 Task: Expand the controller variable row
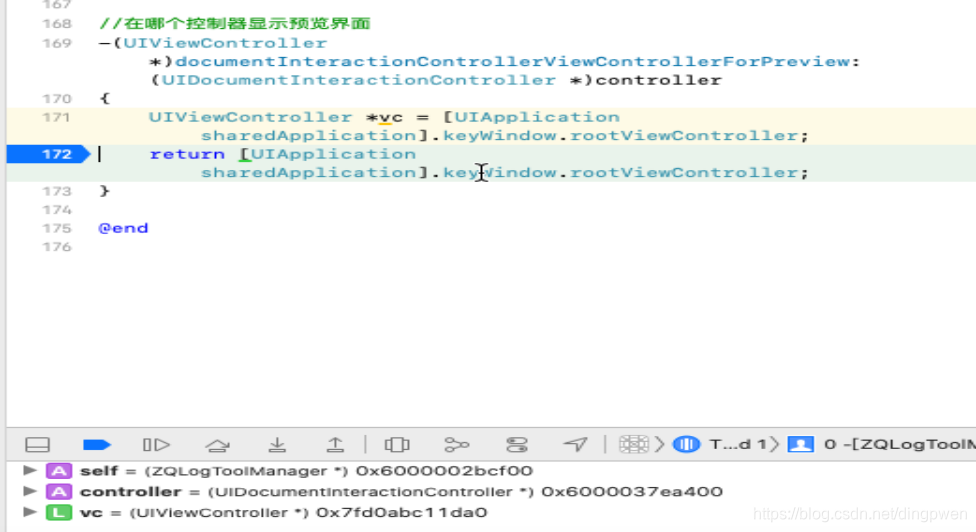tap(29, 492)
